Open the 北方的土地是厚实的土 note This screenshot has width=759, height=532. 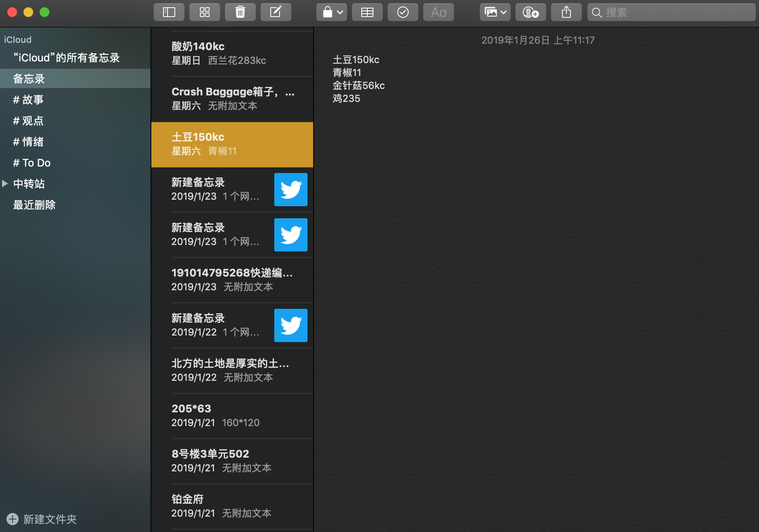[232, 370]
